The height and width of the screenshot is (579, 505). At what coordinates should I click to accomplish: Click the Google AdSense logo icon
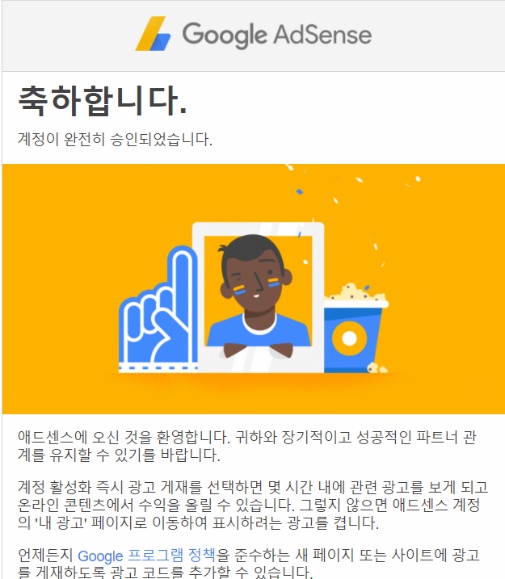click(x=153, y=34)
